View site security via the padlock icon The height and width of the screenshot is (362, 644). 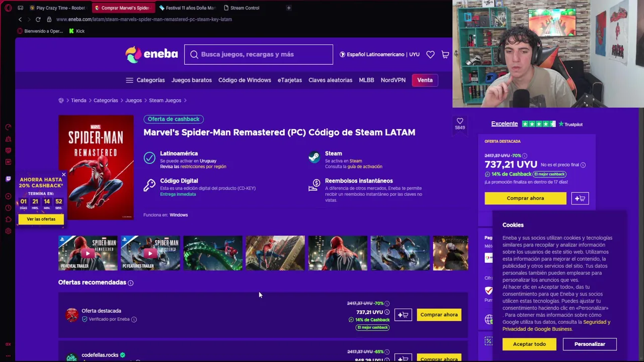tap(49, 19)
